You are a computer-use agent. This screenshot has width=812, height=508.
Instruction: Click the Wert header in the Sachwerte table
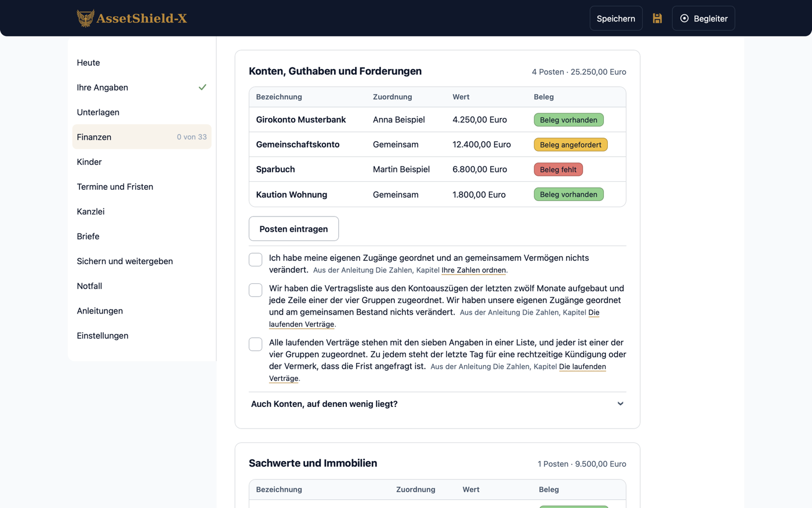(471, 489)
